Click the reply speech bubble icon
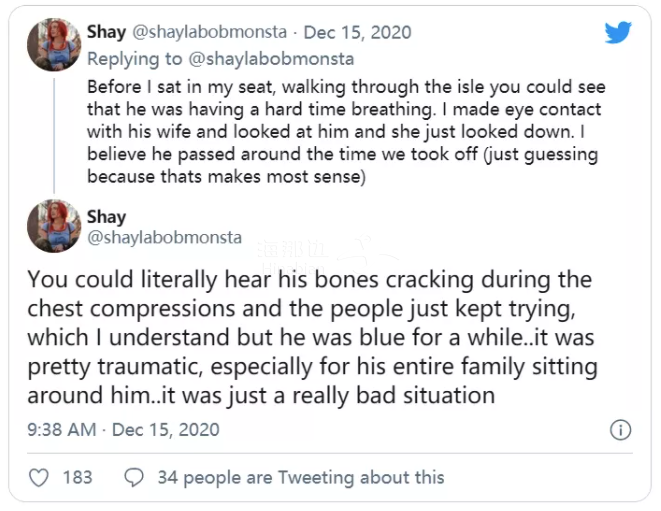Viewport: 661px width, 511px height. tap(133, 478)
